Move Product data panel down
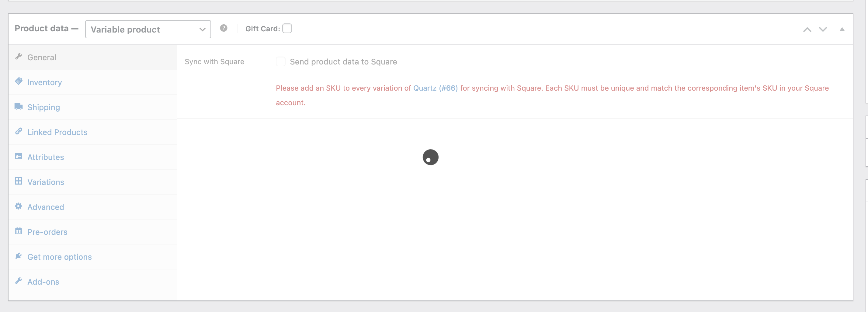This screenshot has height=312, width=868. coord(823,30)
